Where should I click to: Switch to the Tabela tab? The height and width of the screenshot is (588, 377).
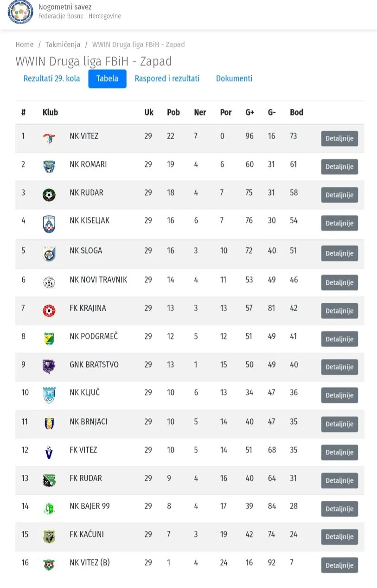click(107, 79)
